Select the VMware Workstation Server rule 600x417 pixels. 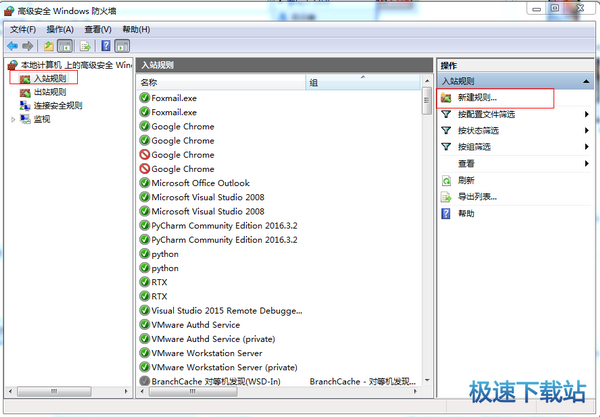[207, 353]
